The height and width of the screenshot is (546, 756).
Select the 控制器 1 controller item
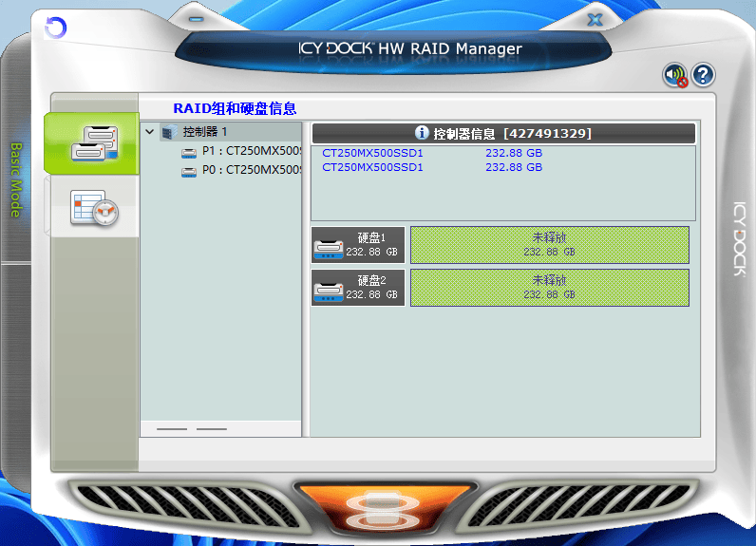tap(204, 132)
